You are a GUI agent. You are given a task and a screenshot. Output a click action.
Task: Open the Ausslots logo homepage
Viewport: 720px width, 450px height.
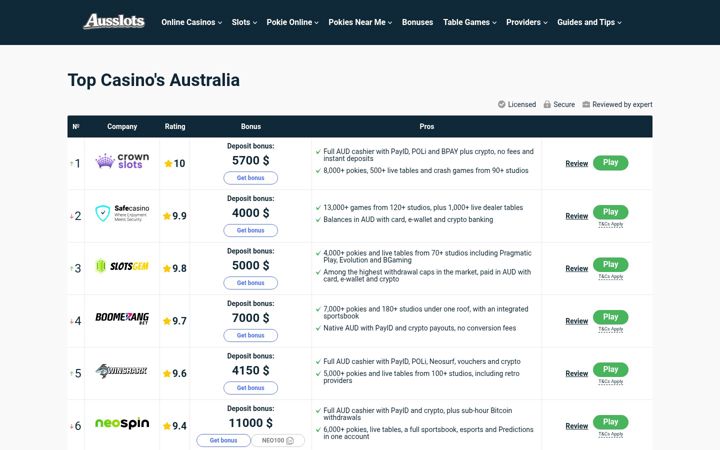click(114, 22)
